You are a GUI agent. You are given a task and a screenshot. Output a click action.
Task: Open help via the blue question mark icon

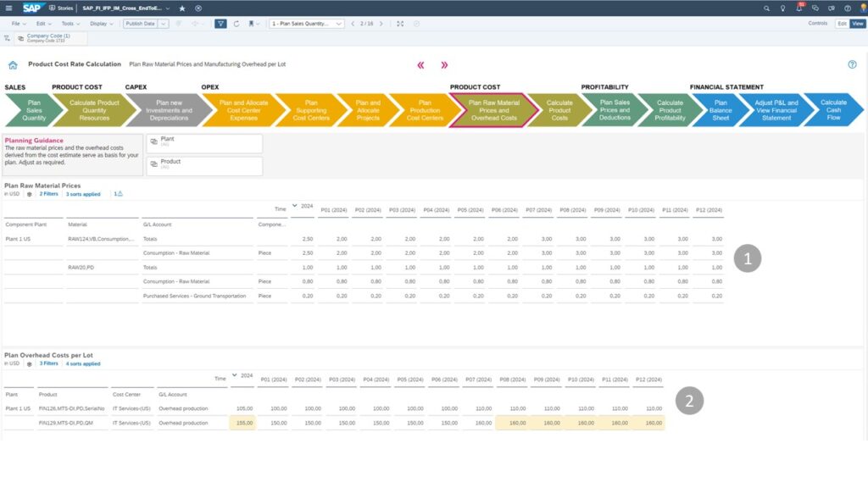click(852, 64)
